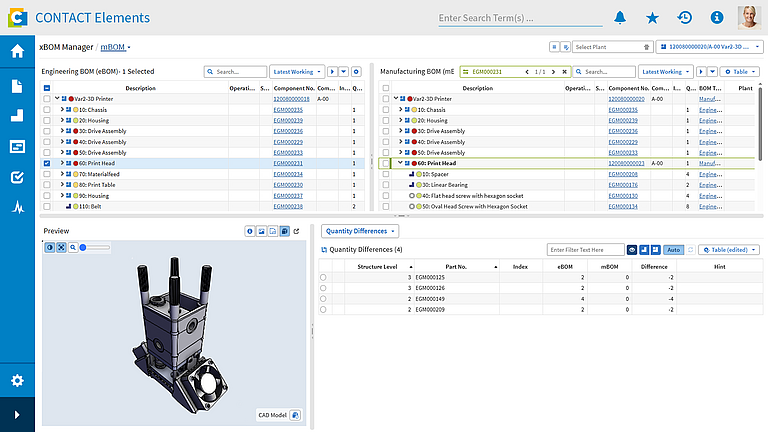Click the clear icon in Select Plant field
Image resolution: width=768 pixels, height=432 pixels.
coord(646,47)
